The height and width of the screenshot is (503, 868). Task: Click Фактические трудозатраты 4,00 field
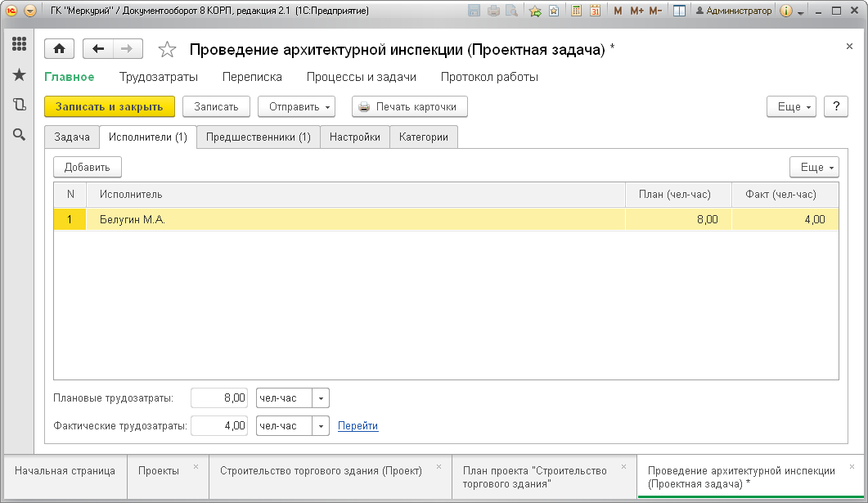(x=219, y=425)
